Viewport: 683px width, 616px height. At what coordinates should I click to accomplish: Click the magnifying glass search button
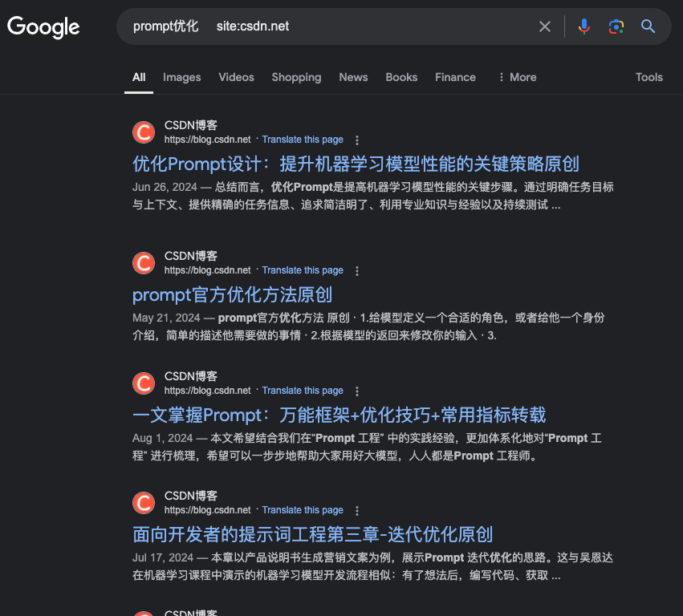coord(648,26)
